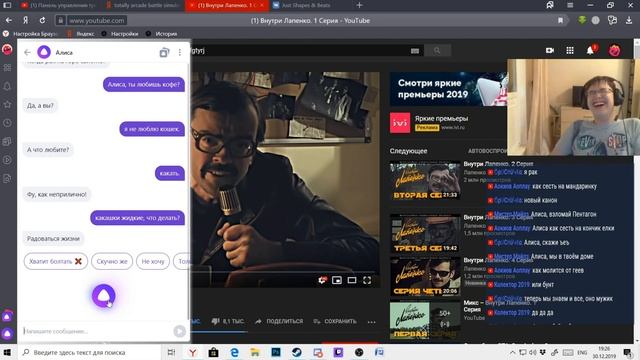Choose the 'Скучно же' suggestion chip
Viewport: 640px width, 360px height.
tap(112, 261)
